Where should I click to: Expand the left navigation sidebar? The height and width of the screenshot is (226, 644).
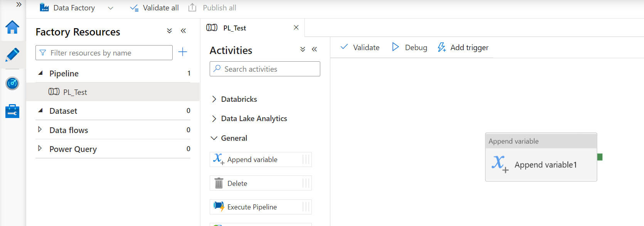[18, 5]
